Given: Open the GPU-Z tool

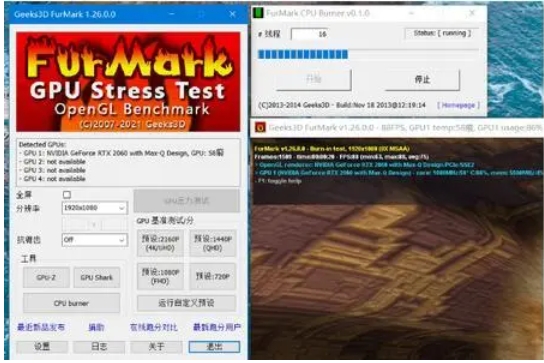Looking at the screenshot, I should [x=46, y=277].
